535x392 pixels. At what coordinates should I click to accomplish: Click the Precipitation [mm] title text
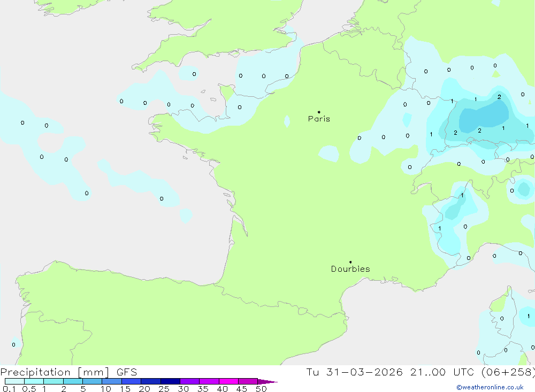[55, 372]
